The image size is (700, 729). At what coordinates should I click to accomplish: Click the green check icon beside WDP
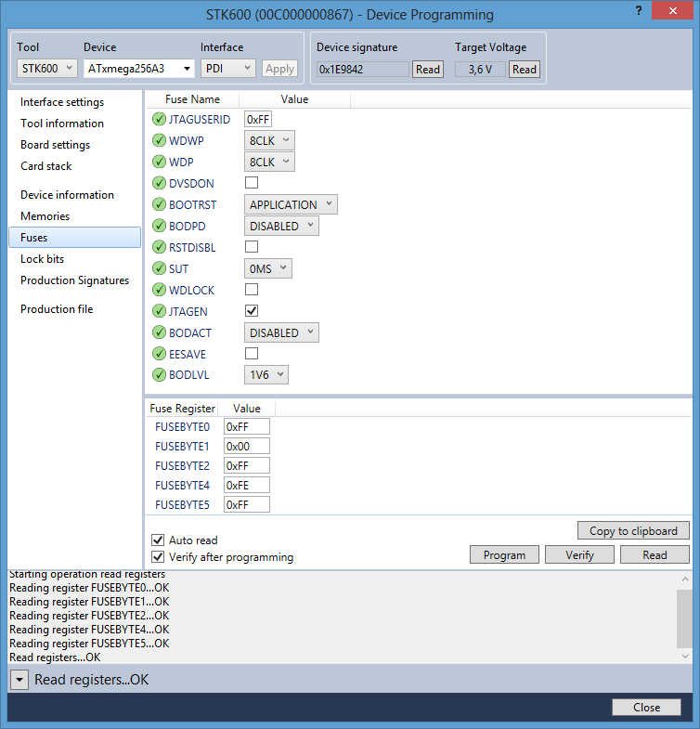159,162
